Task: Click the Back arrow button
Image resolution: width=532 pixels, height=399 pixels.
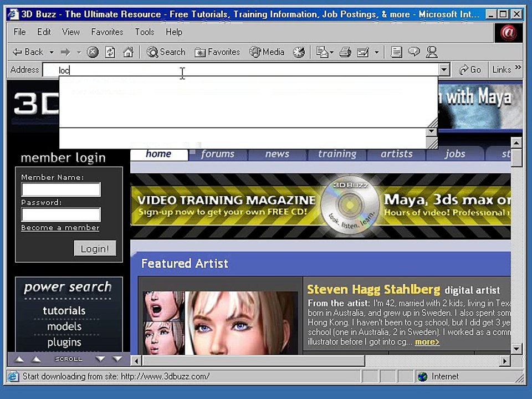Action: pos(28,52)
